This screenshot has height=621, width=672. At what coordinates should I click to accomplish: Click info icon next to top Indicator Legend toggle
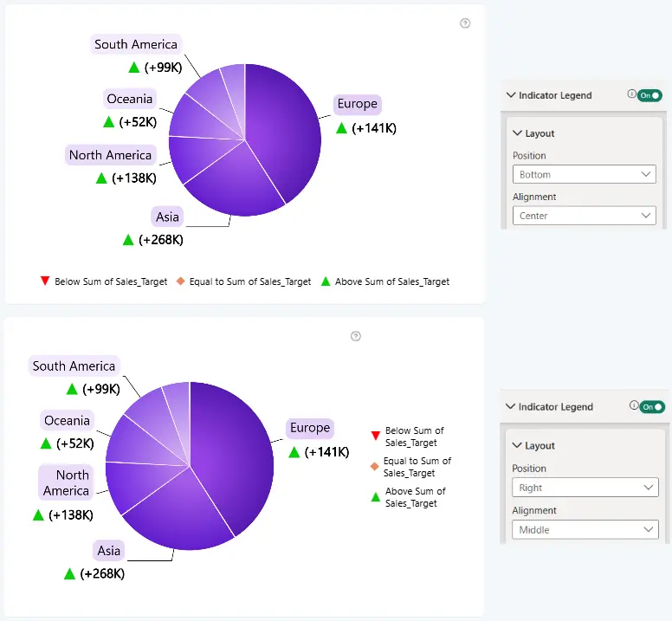point(631,94)
